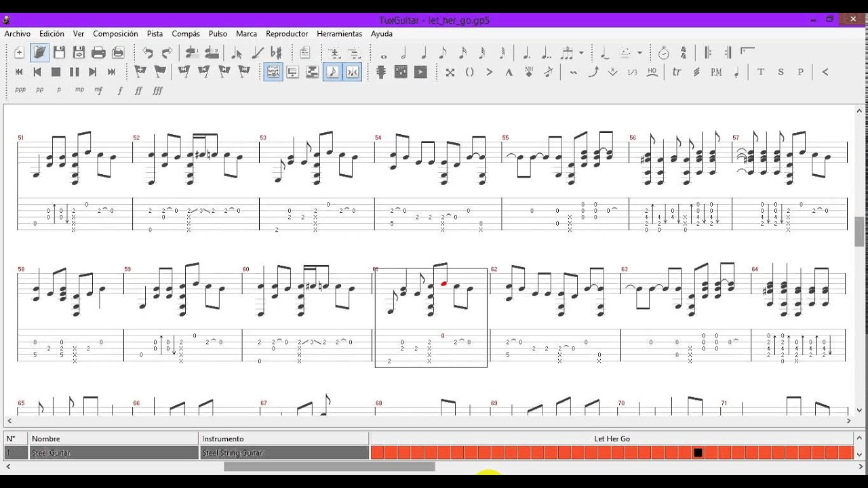Open the mixer panel
Screen dimensions: 868x488
[x=401, y=72]
